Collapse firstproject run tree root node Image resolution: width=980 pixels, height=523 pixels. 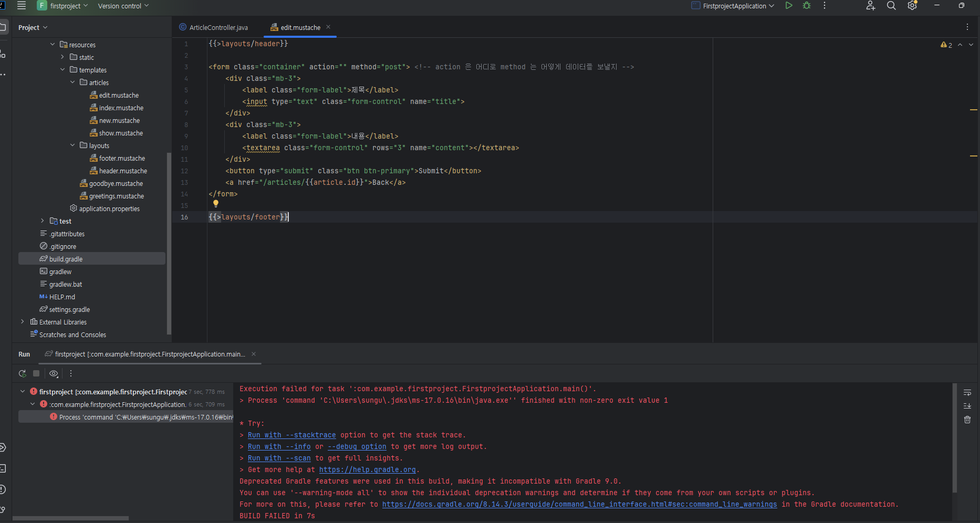pos(23,392)
